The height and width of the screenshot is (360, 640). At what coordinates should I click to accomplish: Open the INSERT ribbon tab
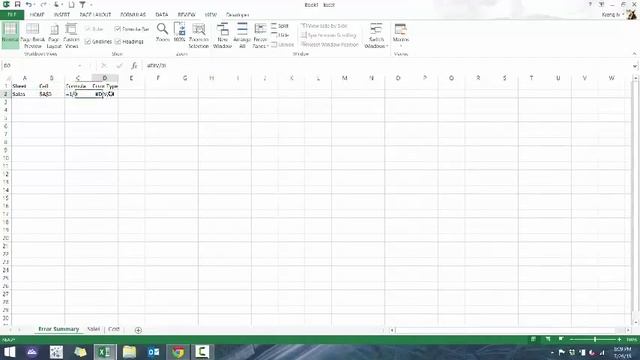[62, 15]
